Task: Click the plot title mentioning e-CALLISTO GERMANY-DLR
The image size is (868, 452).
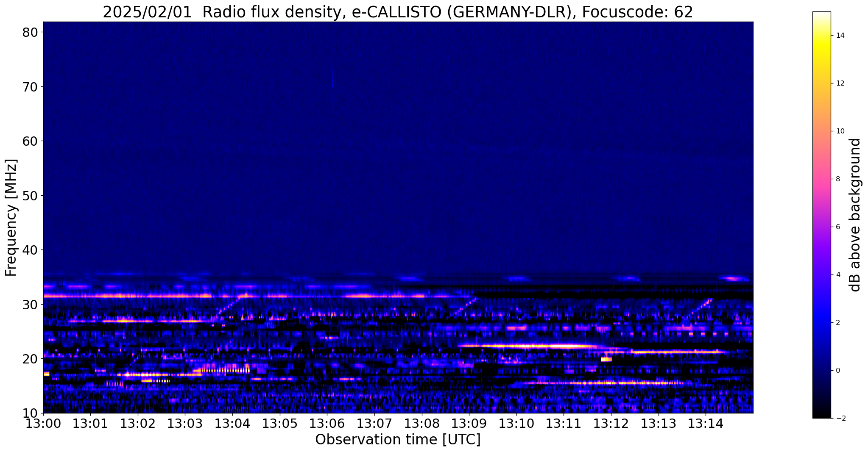Action: 398,12
